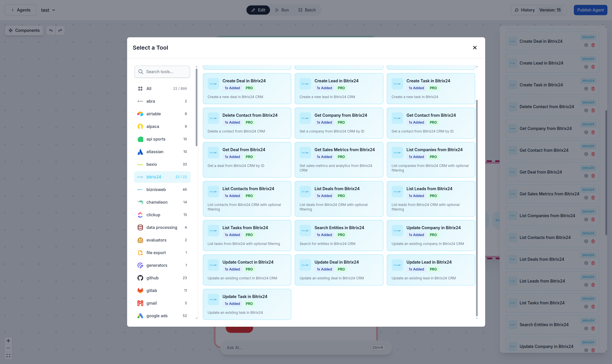Image resolution: width=612 pixels, height=364 pixels.
Task: Select the List Leads from Bitrix24 tool card
Action: [x=430, y=199]
